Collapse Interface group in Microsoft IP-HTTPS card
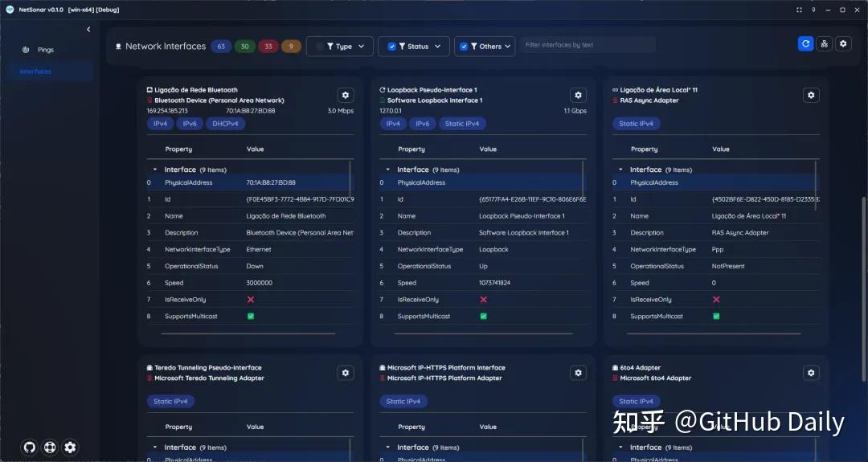868x462 pixels. point(387,447)
